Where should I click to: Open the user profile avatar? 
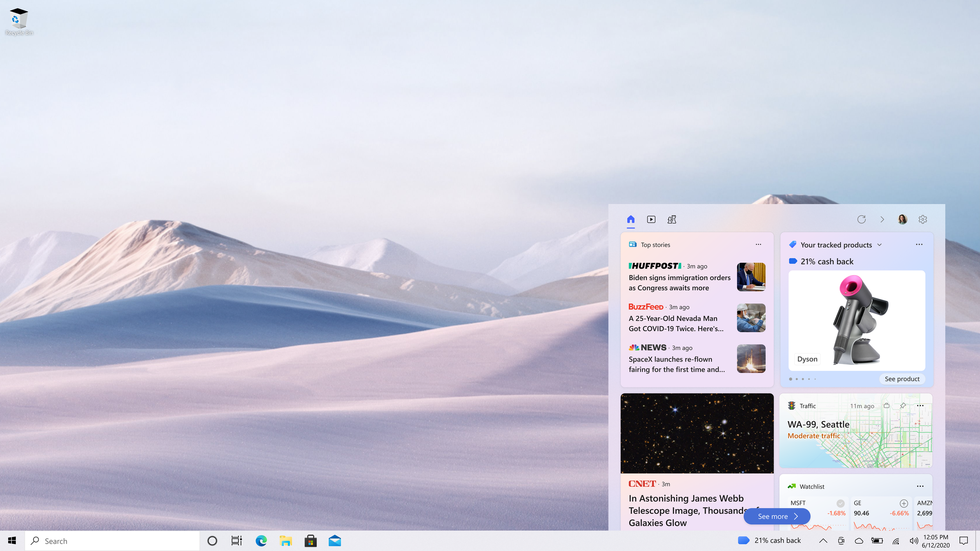tap(902, 219)
